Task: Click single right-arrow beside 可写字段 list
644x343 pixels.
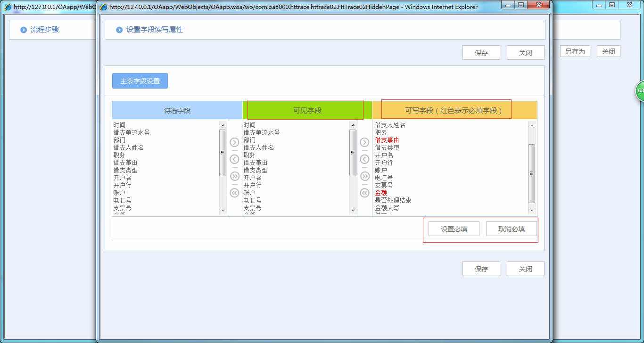Action: 364,142
